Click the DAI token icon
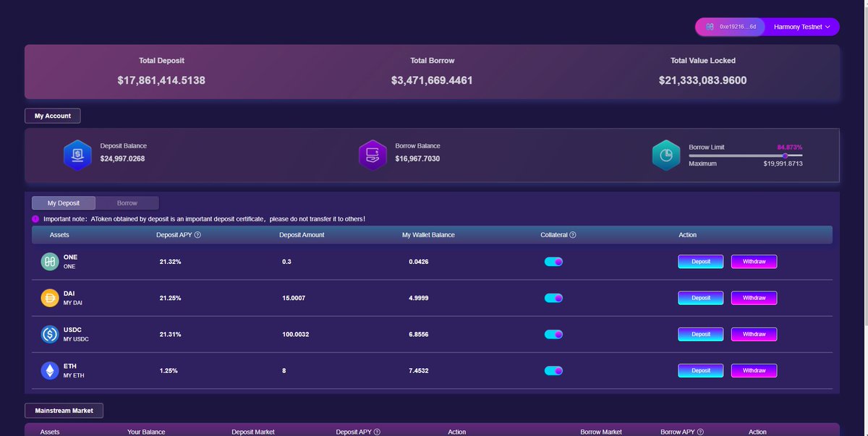Viewport: 868px width, 436px height. pos(50,298)
